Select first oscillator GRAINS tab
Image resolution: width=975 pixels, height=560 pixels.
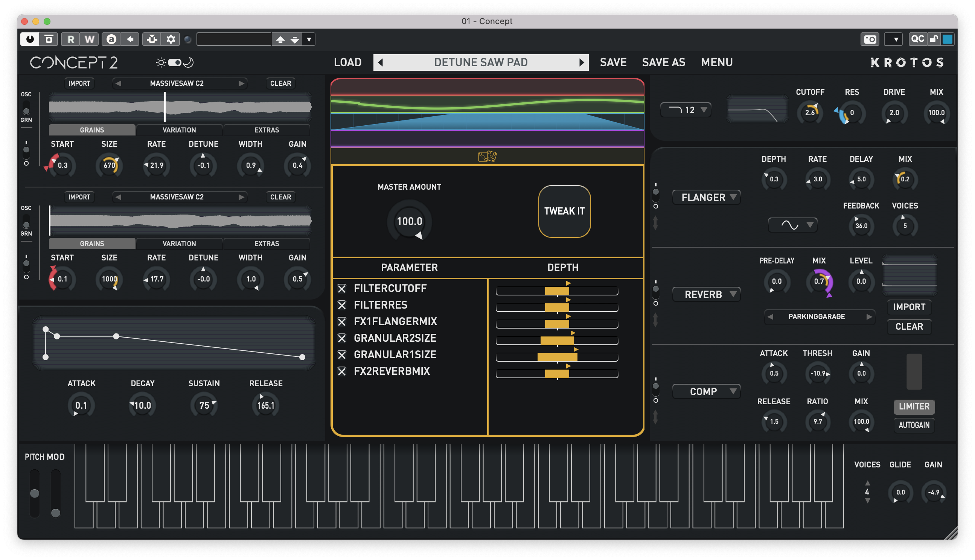[x=92, y=130]
